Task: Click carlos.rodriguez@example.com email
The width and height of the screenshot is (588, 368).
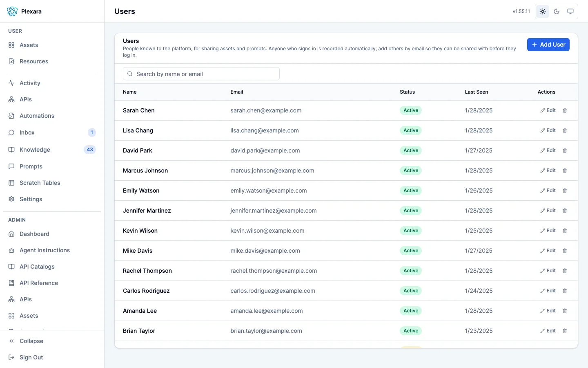Action: coord(273,291)
